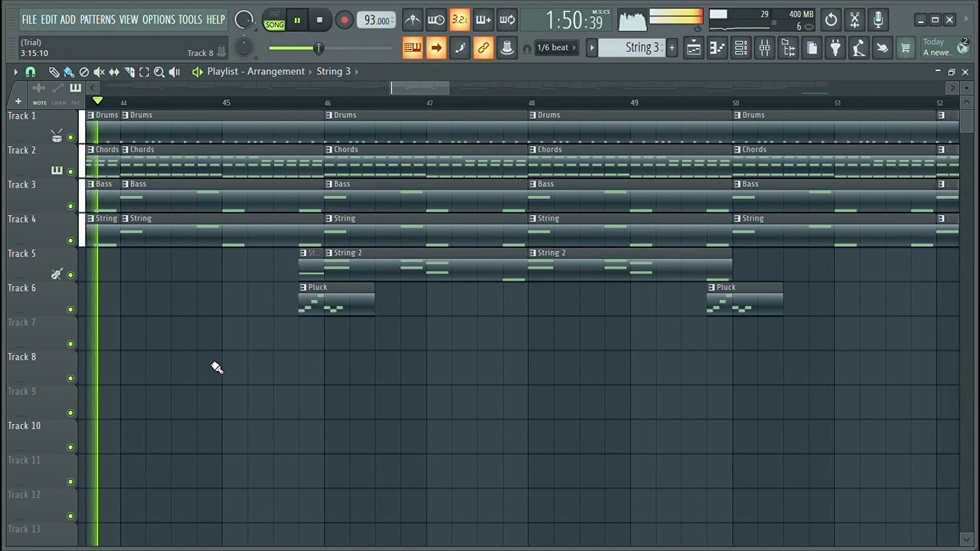Click the red record button
The image size is (980, 551).
pyautogui.click(x=345, y=21)
